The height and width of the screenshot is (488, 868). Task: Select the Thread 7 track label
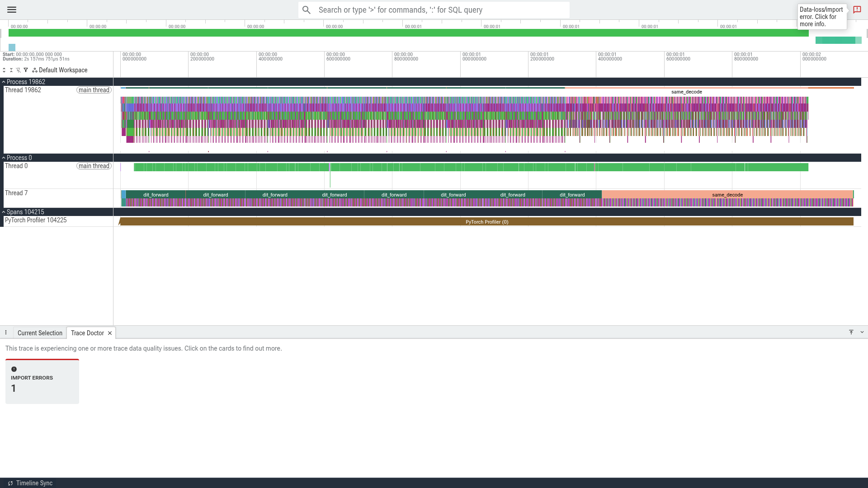pyautogui.click(x=16, y=193)
